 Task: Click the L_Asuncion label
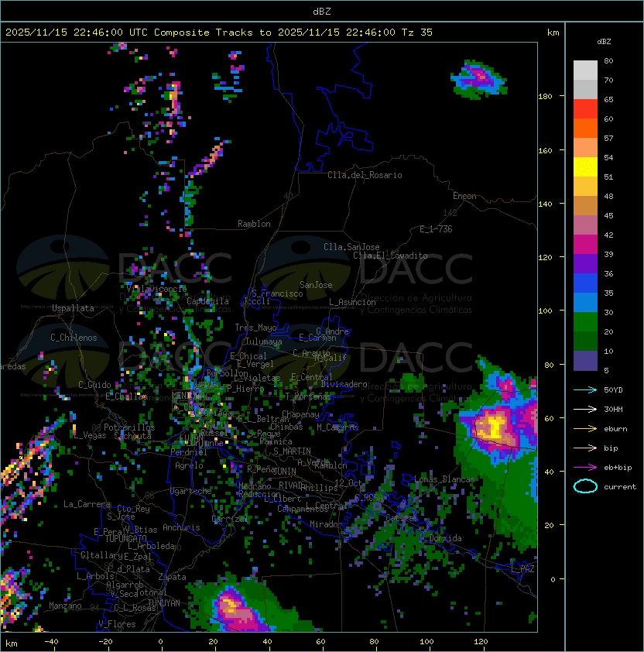pos(352,302)
